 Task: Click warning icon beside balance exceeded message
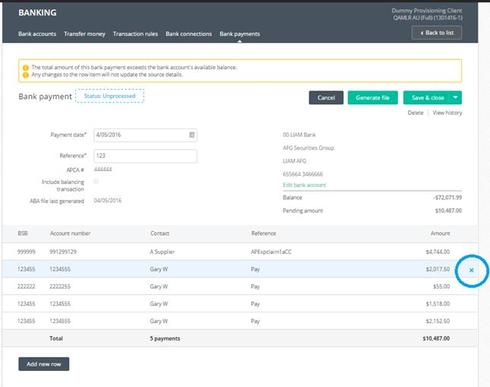point(26,68)
